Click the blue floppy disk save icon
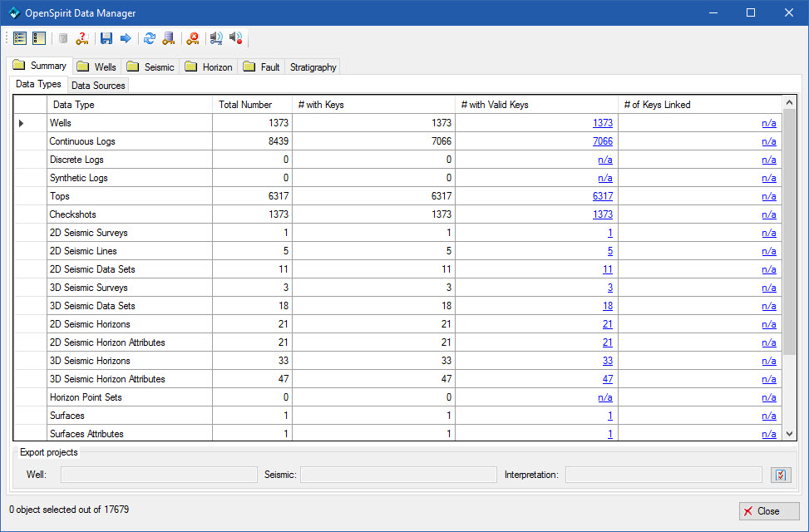Image resolution: width=809 pixels, height=532 pixels. tap(106, 38)
